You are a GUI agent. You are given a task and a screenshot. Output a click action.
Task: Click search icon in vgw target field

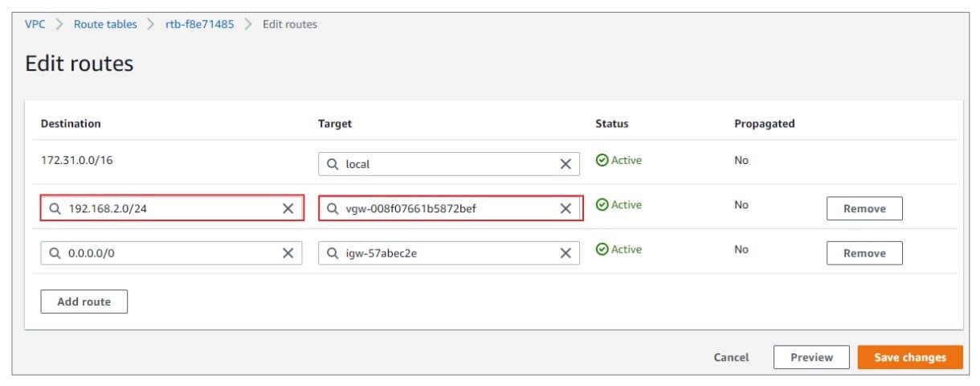pos(333,208)
